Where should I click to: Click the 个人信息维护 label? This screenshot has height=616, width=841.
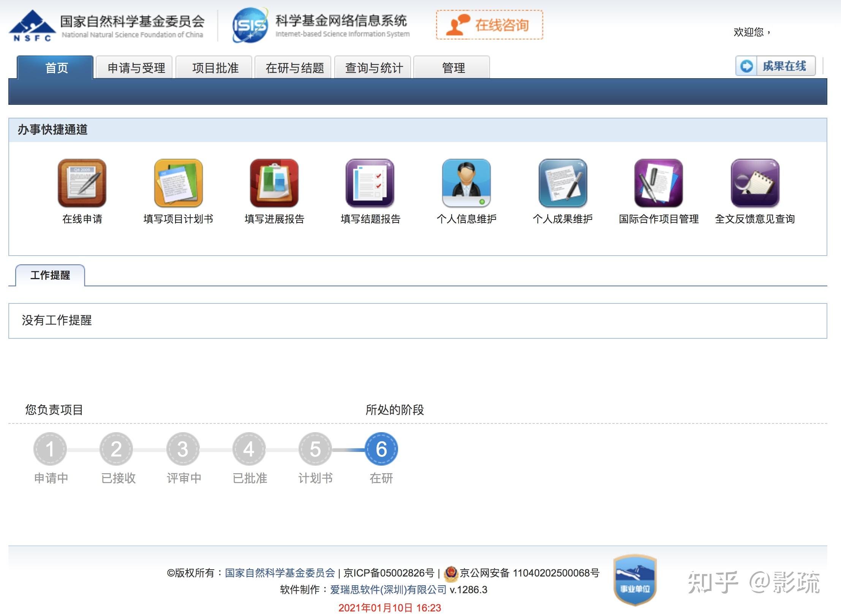coord(466,219)
